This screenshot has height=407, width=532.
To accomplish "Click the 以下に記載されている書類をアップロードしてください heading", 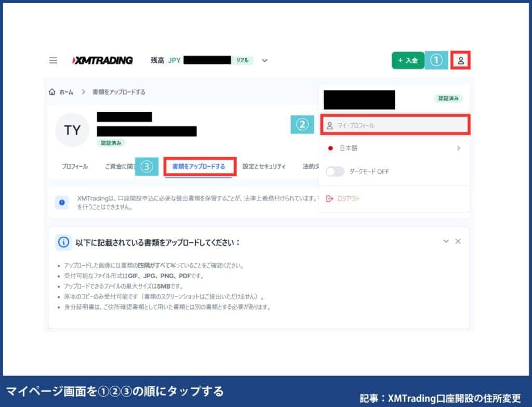I will 158,242.
